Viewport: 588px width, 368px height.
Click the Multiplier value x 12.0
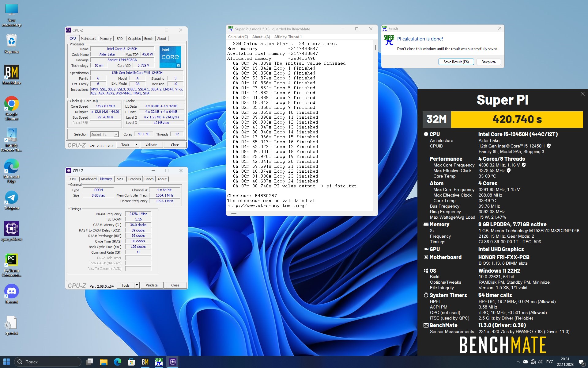point(105,112)
